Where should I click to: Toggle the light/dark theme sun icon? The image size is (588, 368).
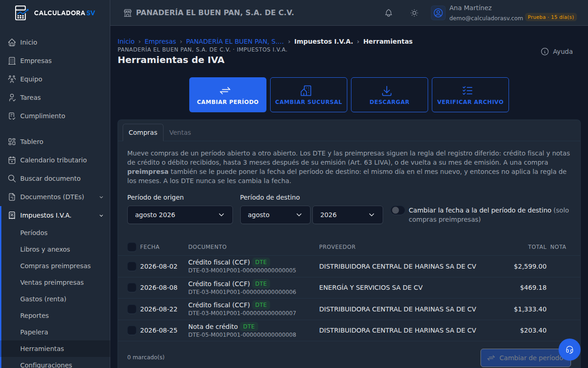tap(414, 13)
